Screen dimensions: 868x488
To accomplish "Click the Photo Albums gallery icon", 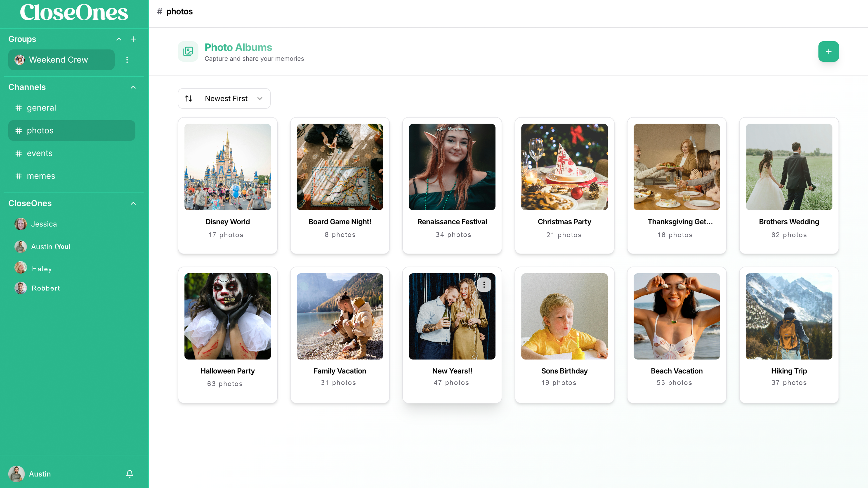I will click(x=188, y=52).
